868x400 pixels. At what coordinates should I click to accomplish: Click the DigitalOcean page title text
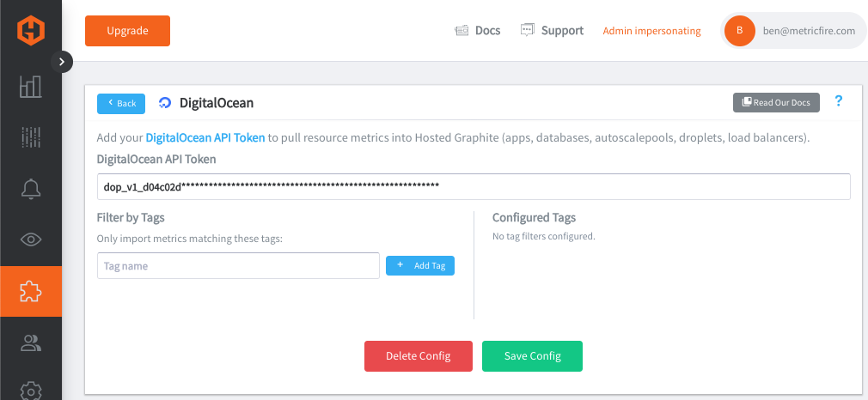coord(217,103)
